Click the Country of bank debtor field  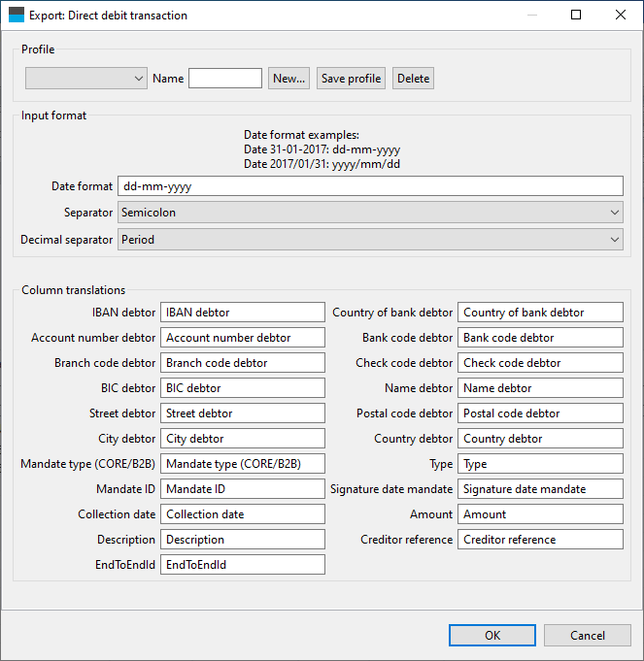click(540, 313)
